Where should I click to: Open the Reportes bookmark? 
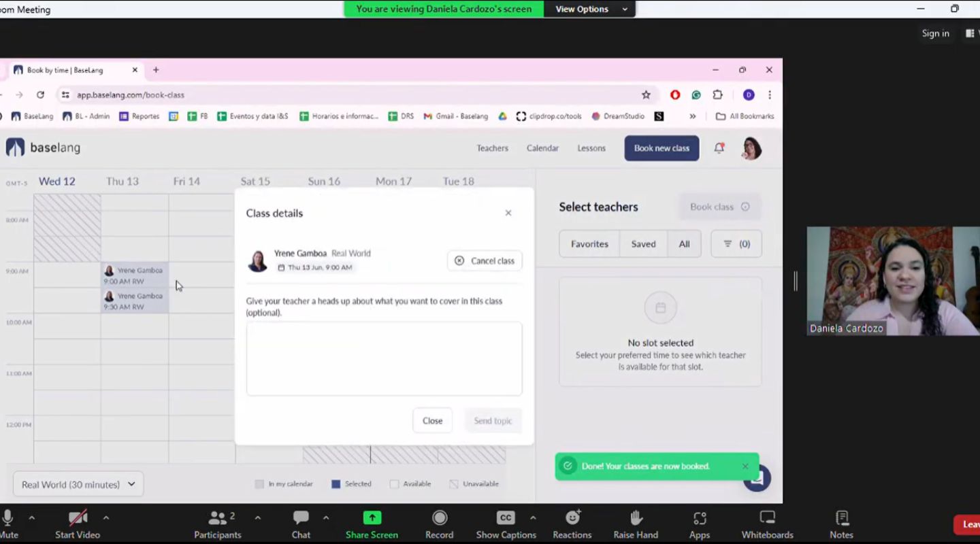tap(140, 116)
